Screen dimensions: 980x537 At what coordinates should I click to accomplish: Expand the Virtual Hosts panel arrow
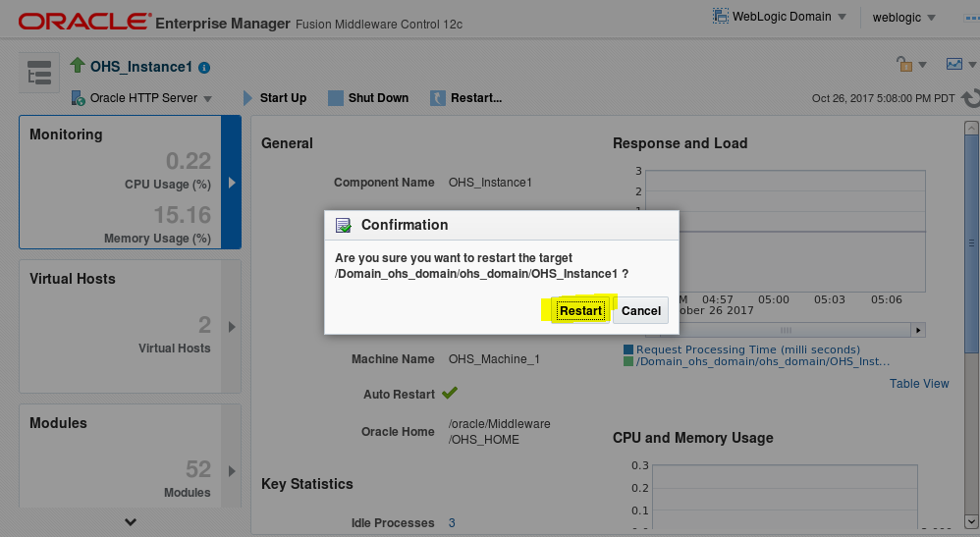coord(231,327)
